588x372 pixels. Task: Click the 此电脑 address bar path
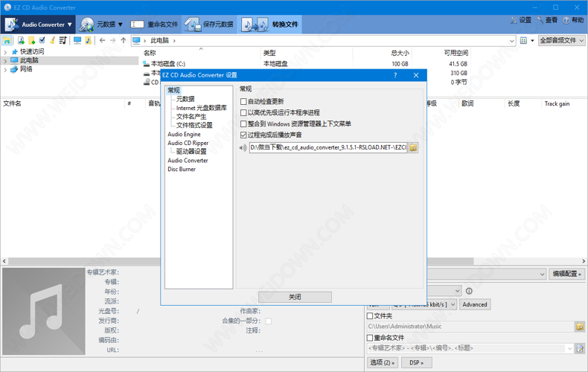coord(160,40)
